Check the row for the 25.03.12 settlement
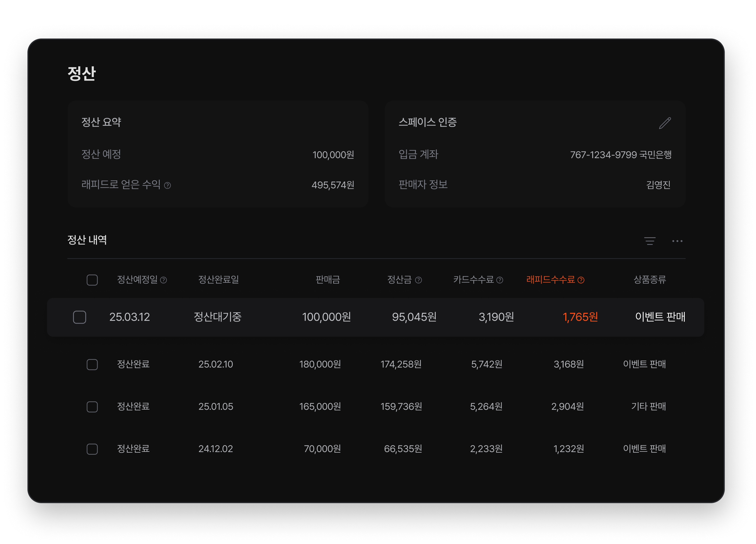756x544 pixels. (80, 318)
